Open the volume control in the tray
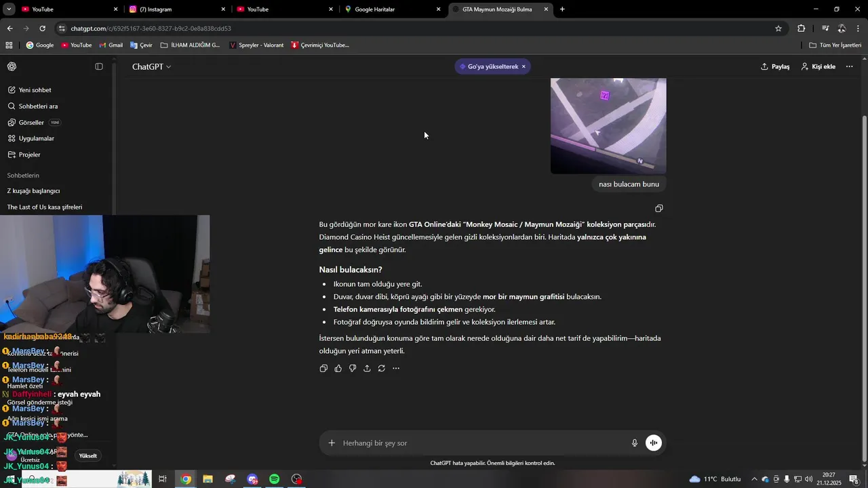Viewport: 868px width, 488px height. 808,479
